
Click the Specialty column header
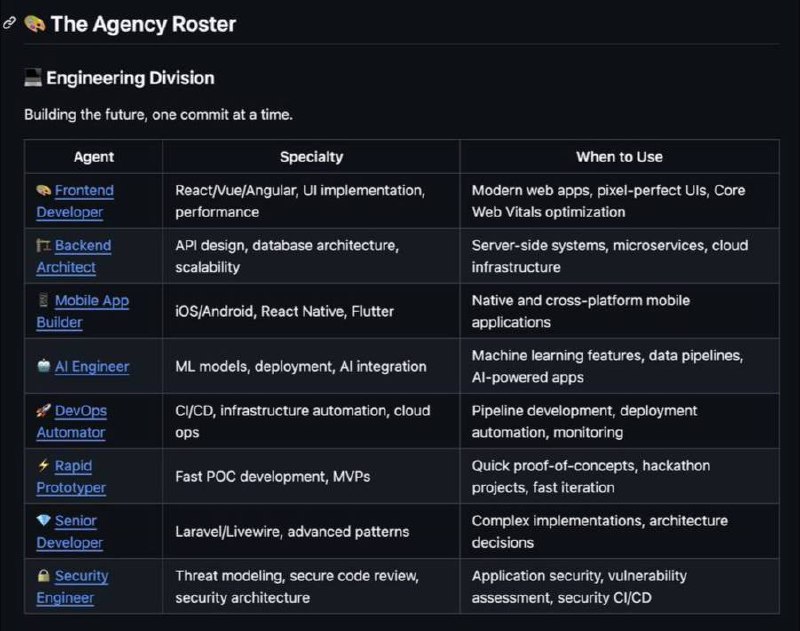click(311, 156)
